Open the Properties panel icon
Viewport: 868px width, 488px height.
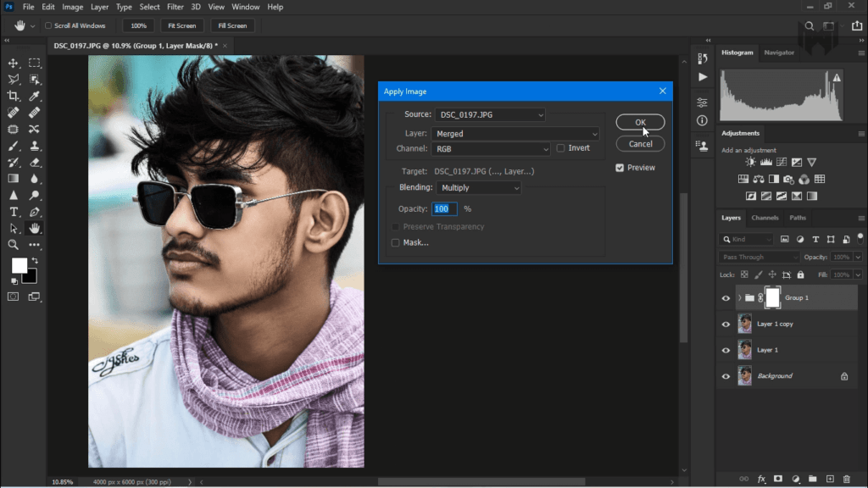tap(702, 103)
